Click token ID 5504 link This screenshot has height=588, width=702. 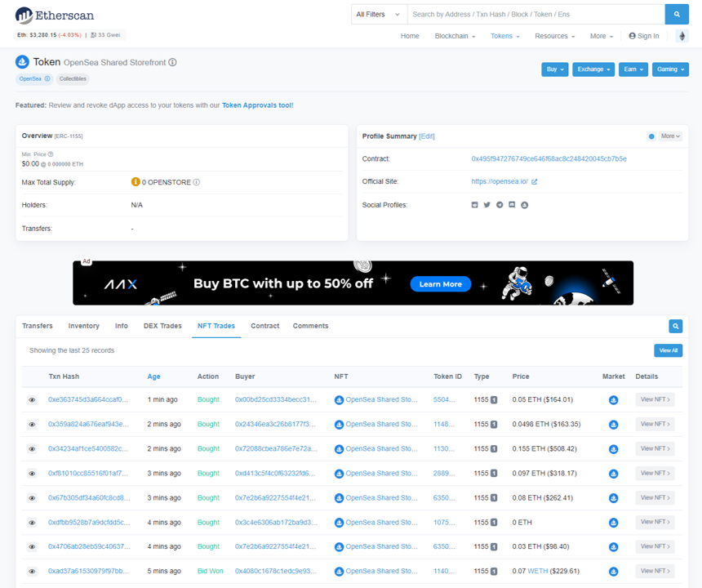[444, 399]
